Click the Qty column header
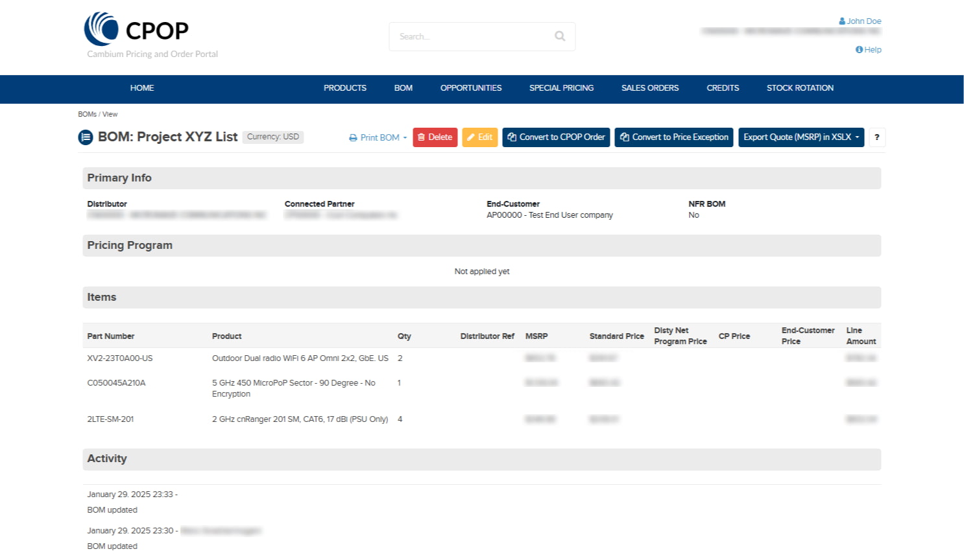Viewport: 964px width, 560px height. tap(404, 336)
